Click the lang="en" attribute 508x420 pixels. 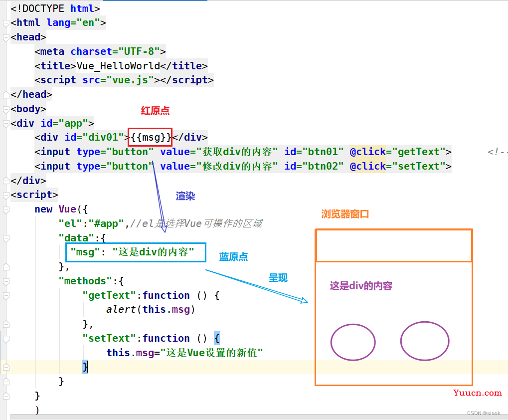[x=73, y=22]
